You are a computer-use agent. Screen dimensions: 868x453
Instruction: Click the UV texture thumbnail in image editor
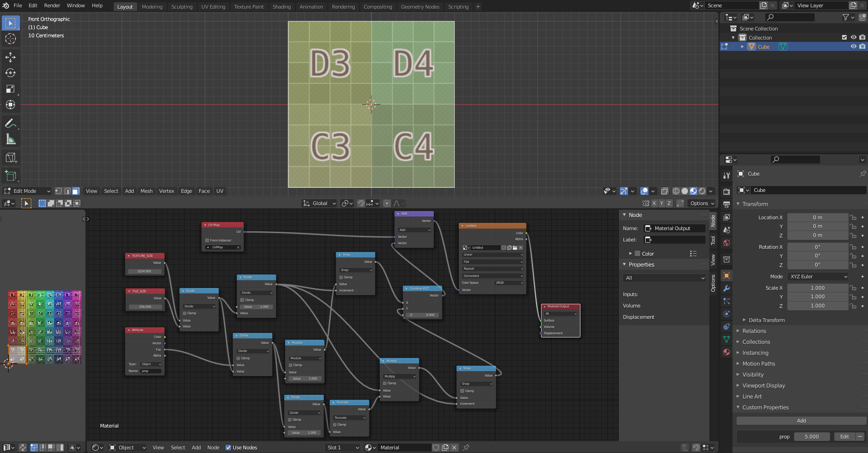tap(45, 327)
